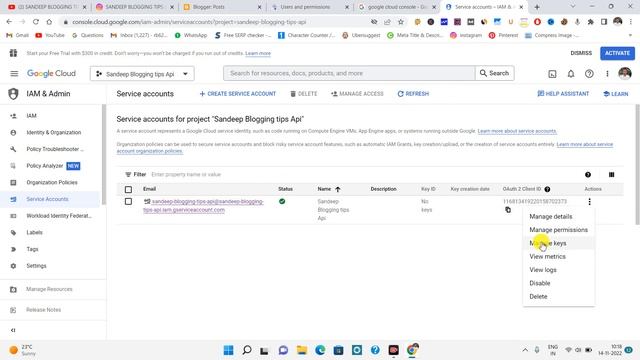
Task: Open the Google Cloud navigation hamburger menu
Action: coord(14,73)
